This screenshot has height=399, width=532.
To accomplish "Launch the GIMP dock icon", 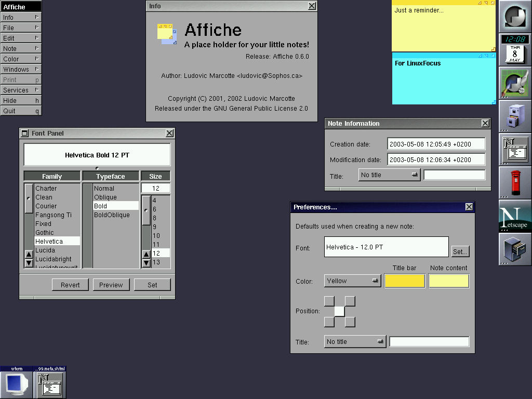I will point(515,83).
